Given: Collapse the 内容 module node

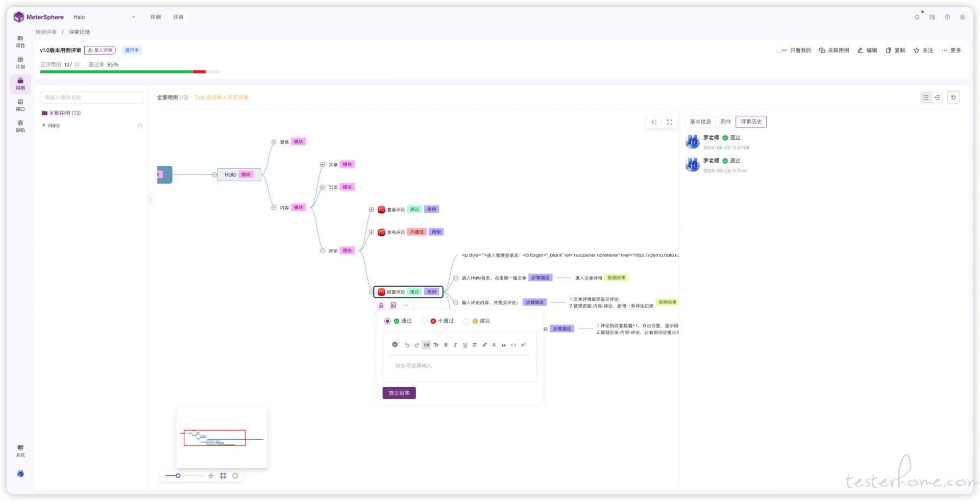Looking at the screenshot, I should tap(274, 208).
